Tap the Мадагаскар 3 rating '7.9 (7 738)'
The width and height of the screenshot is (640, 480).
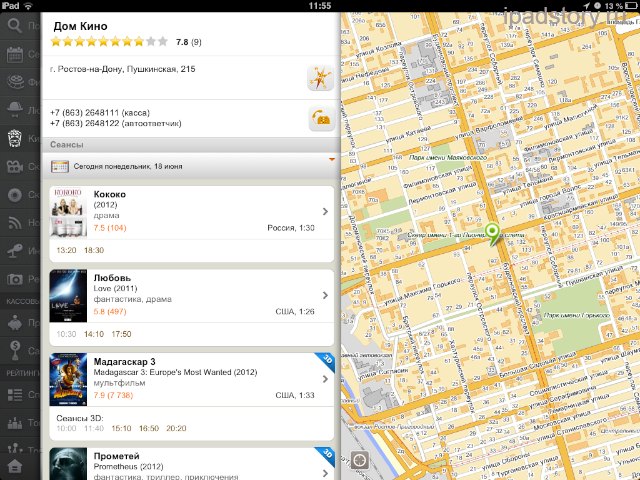[113, 395]
